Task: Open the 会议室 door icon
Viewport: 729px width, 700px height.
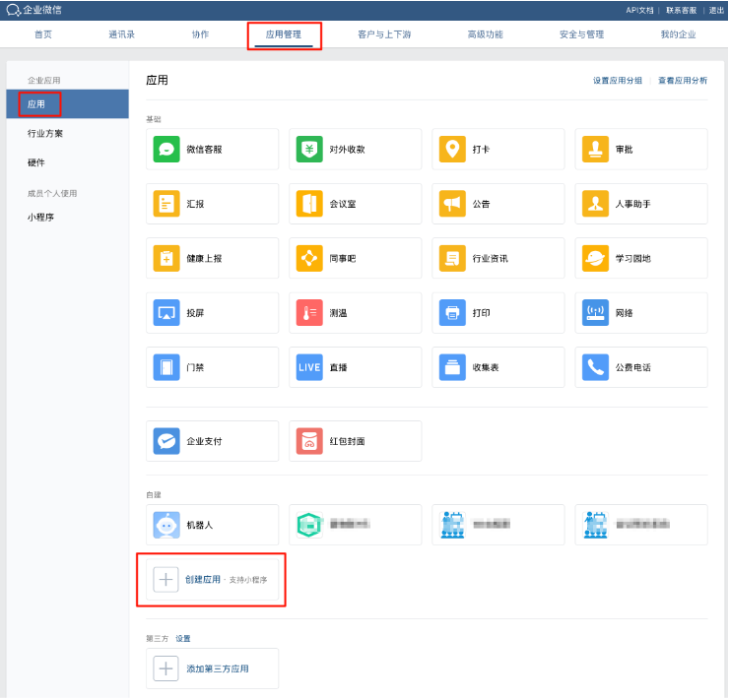Action: tap(310, 204)
